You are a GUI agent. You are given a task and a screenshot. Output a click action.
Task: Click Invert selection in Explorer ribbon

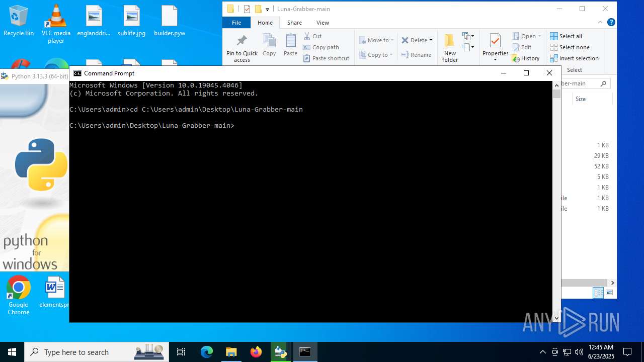(574, 58)
